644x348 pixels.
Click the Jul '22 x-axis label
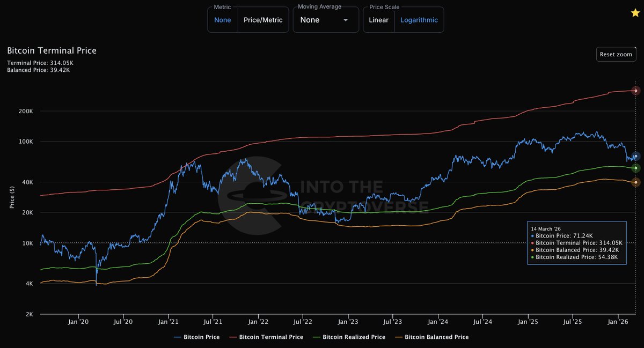click(303, 322)
